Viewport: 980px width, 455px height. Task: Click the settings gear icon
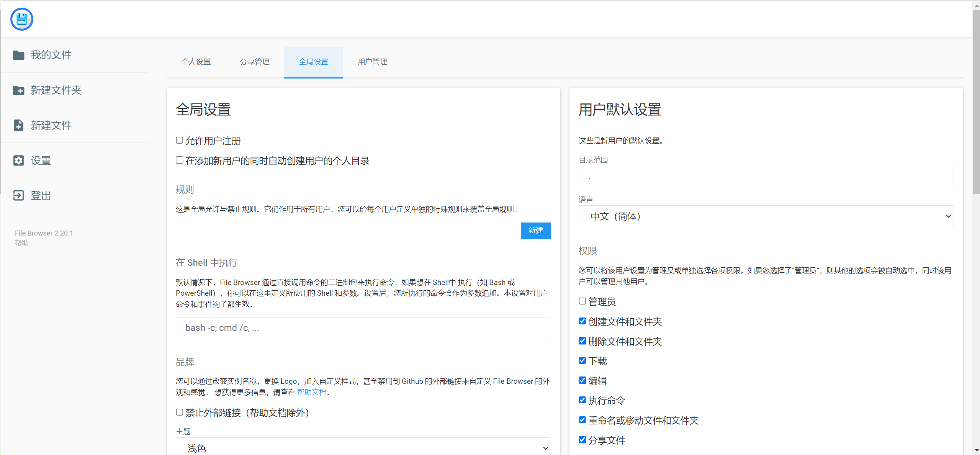pyautogui.click(x=18, y=160)
